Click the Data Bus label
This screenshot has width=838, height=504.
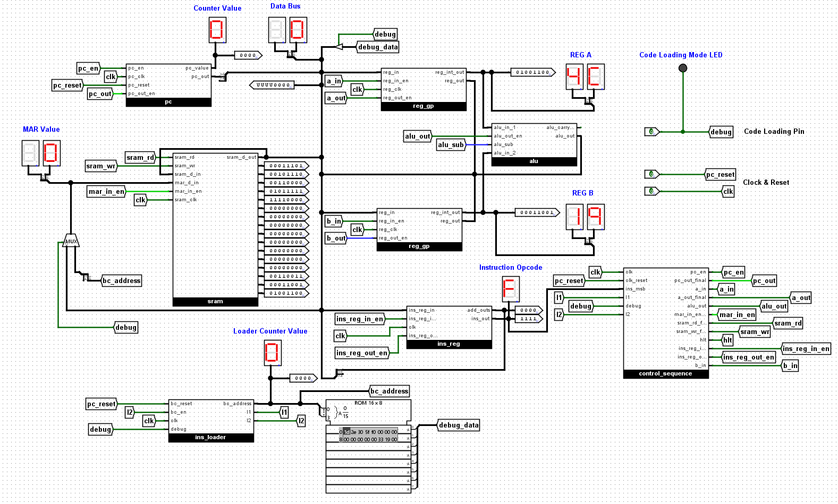click(285, 6)
